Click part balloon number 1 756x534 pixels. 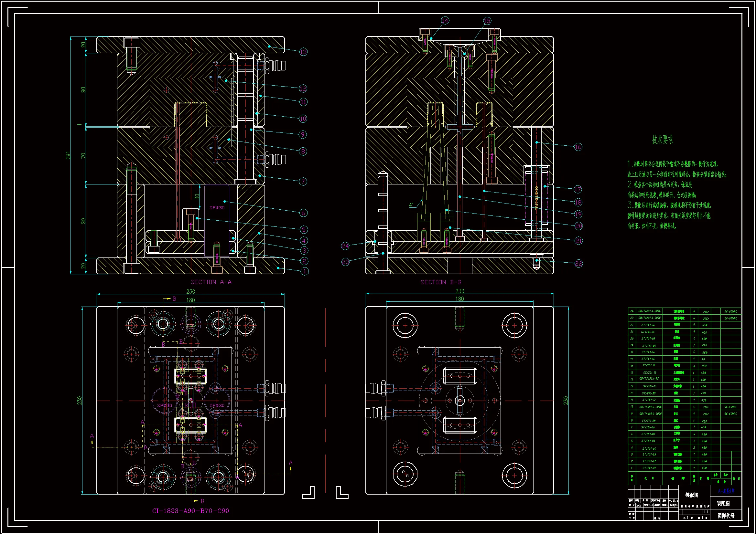pos(305,271)
